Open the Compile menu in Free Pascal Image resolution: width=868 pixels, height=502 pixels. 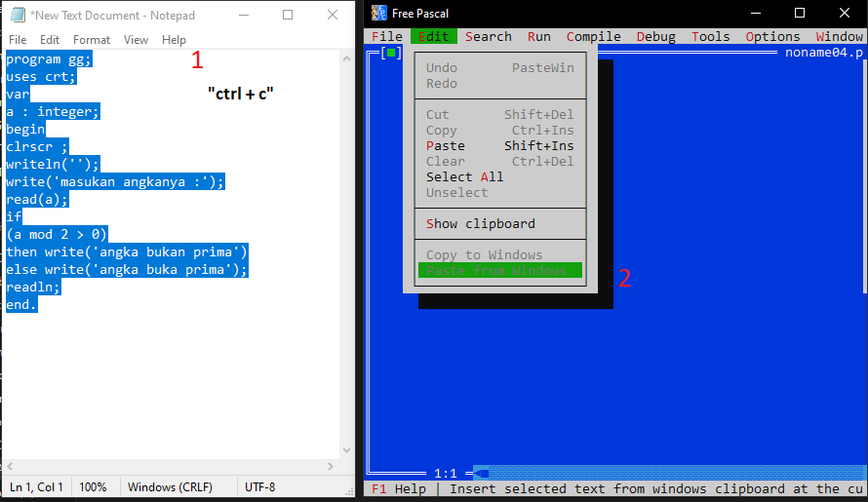click(x=593, y=36)
